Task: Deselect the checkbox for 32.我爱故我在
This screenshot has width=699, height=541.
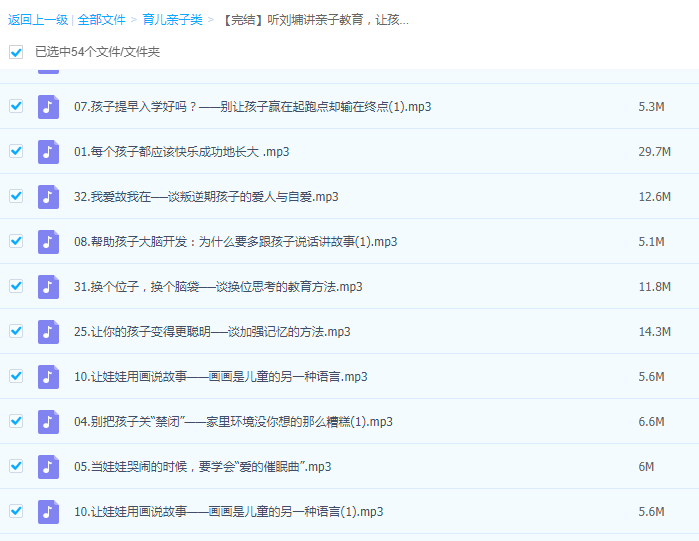Action: click(x=16, y=196)
